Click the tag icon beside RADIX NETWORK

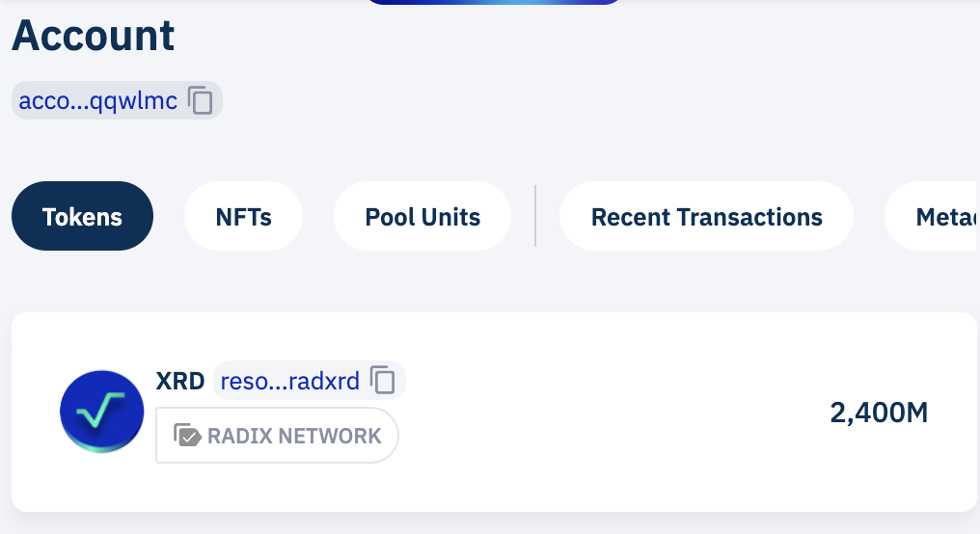pos(187,436)
